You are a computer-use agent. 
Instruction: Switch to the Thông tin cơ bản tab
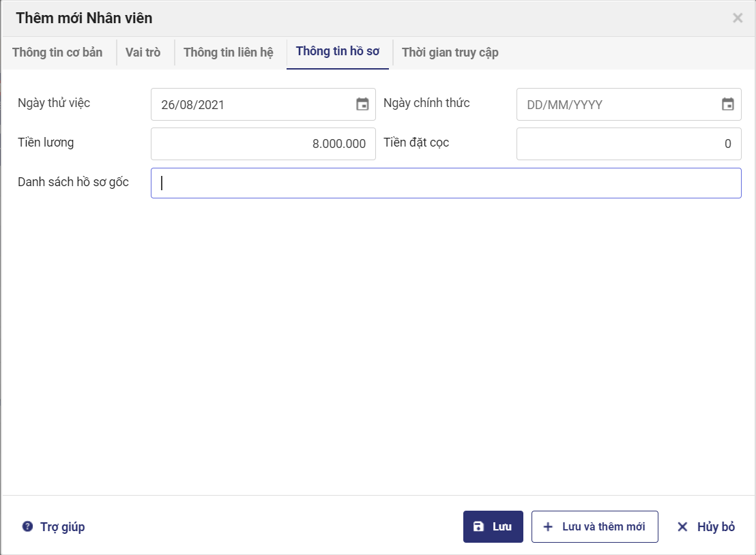(57, 52)
